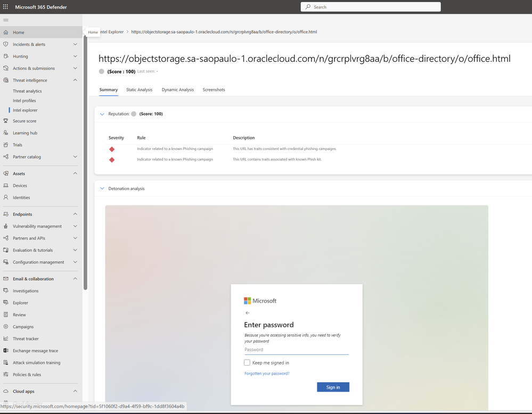Image resolution: width=532 pixels, height=414 pixels.
Task: Collapse the Reputation panel chevron
Action: point(102,114)
